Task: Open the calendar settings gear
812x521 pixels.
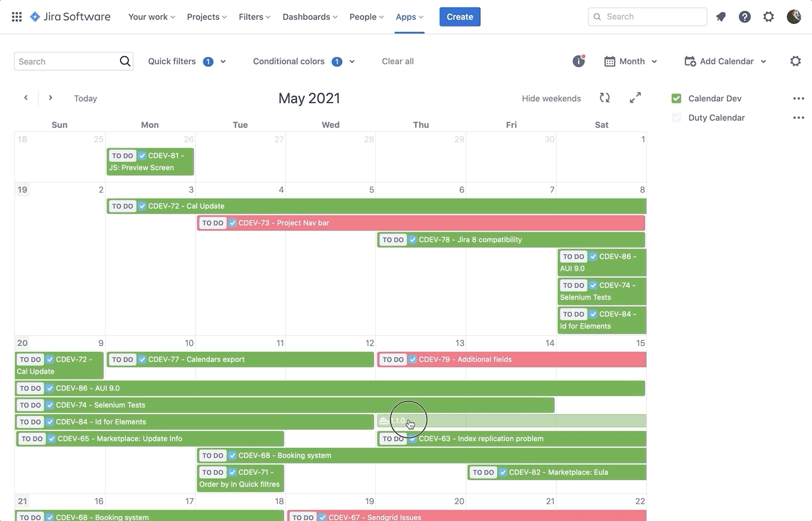Action: [x=796, y=61]
